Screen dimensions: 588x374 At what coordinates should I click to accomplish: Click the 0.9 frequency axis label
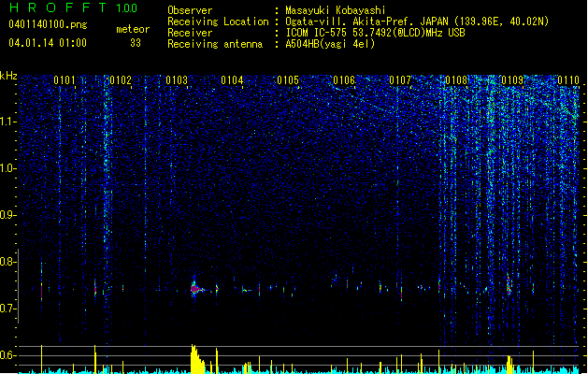[x=8, y=215]
